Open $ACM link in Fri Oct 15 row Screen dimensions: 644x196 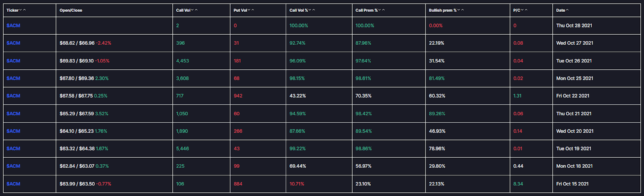pyautogui.click(x=13, y=184)
